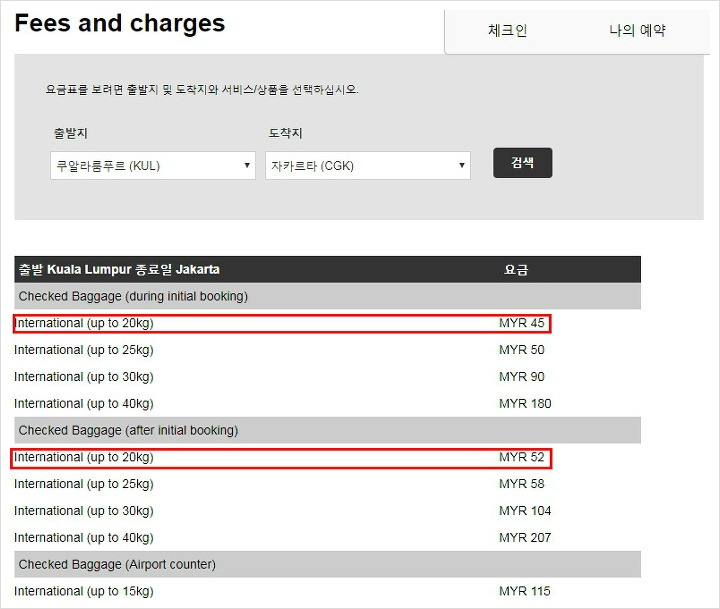Select the Checked Baggage (Airport counter) row
The width and height of the screenshot is (720, 609).
point(327,564)
